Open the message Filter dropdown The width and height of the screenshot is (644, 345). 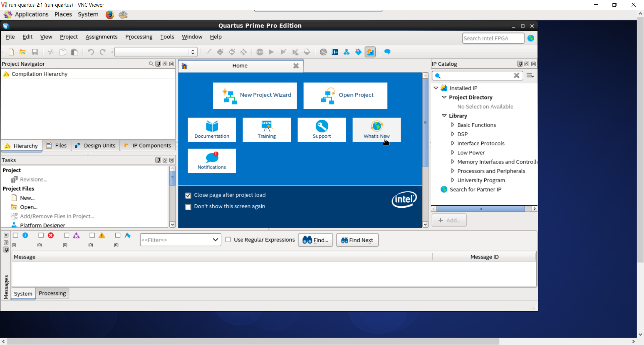point(215,240)
